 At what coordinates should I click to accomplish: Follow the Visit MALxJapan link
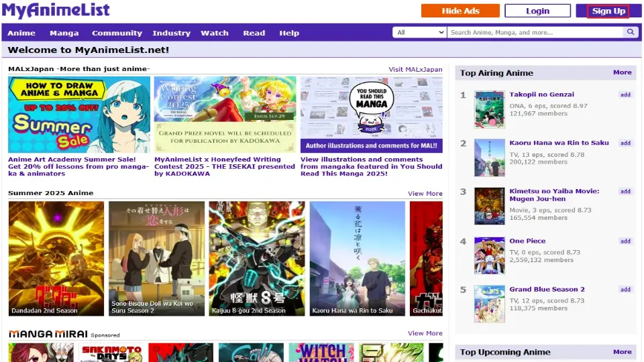click(415, 69)
